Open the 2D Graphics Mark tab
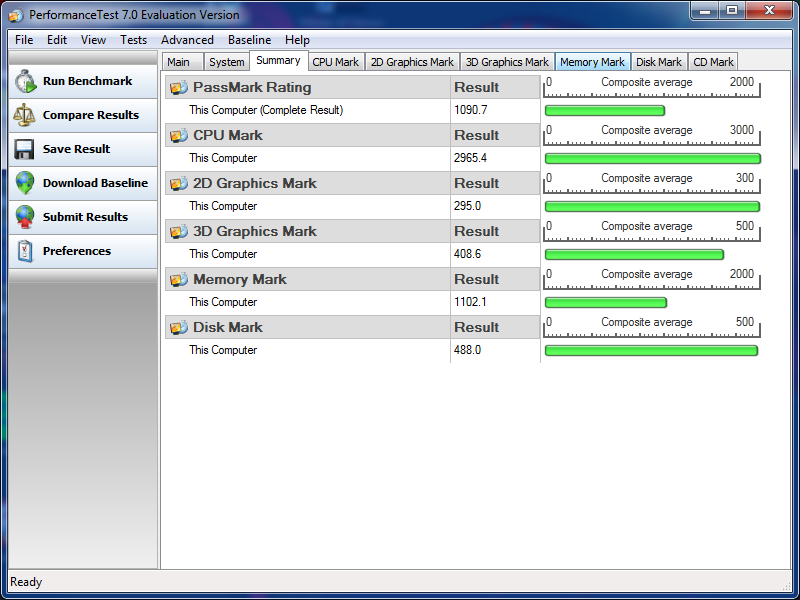800x600 pixels. [x=412, y=62]
